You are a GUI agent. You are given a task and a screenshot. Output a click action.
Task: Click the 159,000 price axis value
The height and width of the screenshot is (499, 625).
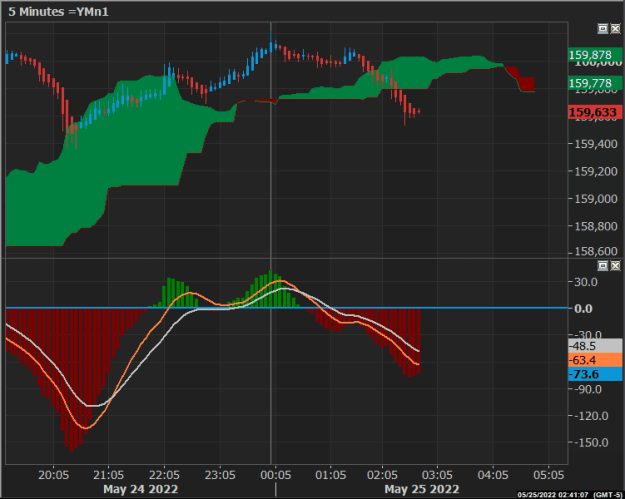596,199
